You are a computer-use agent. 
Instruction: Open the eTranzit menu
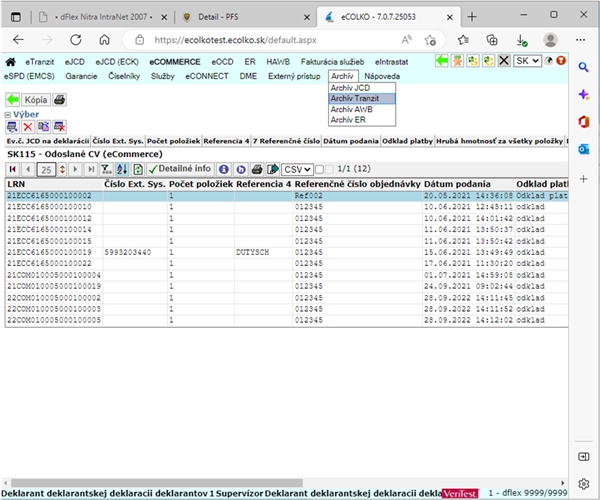coord(39,62)
